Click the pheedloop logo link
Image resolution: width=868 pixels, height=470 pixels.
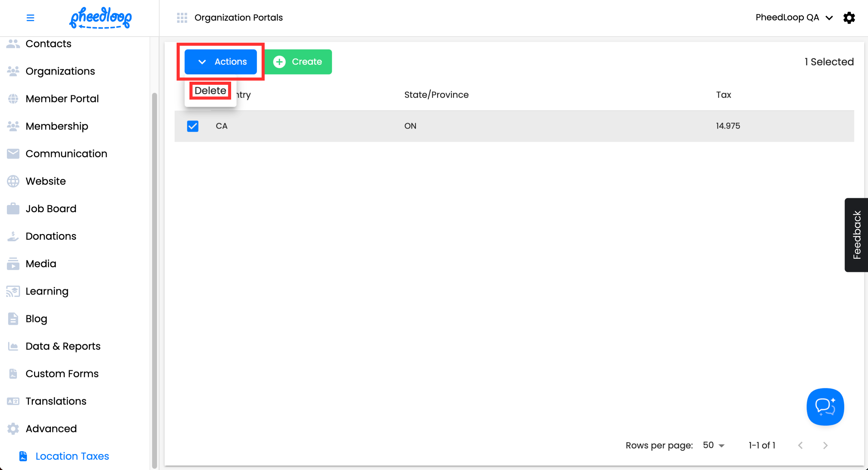(x=101, y=18)
